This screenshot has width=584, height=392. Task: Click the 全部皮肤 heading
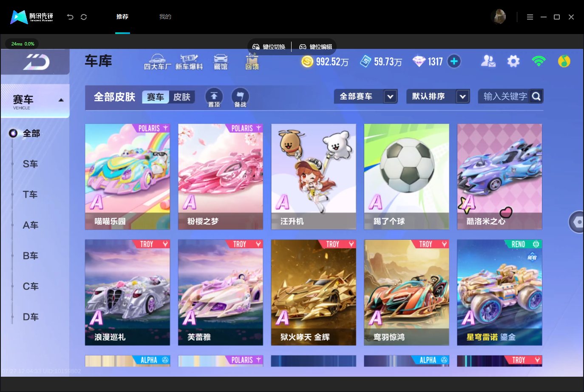click(x=114, y=97)
